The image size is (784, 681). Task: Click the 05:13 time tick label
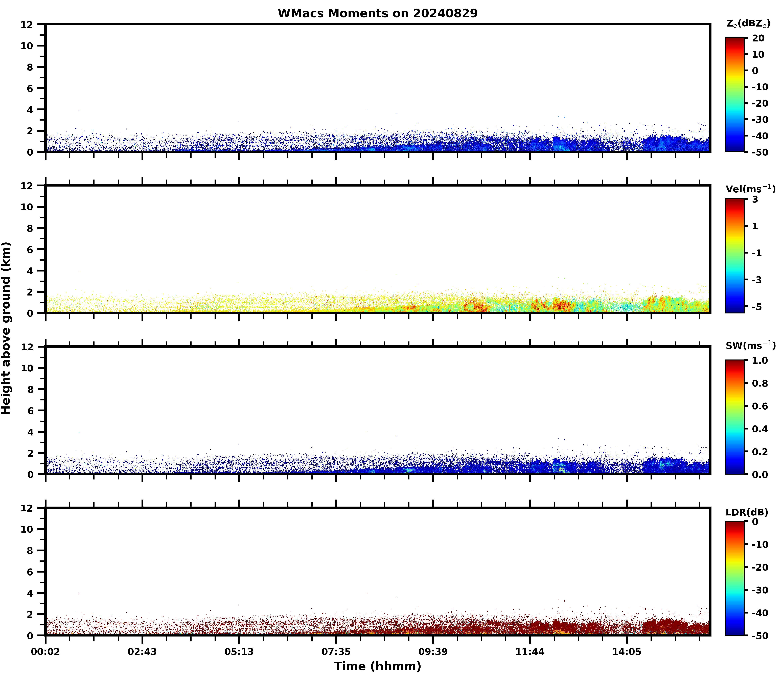(x=239, y=652)
